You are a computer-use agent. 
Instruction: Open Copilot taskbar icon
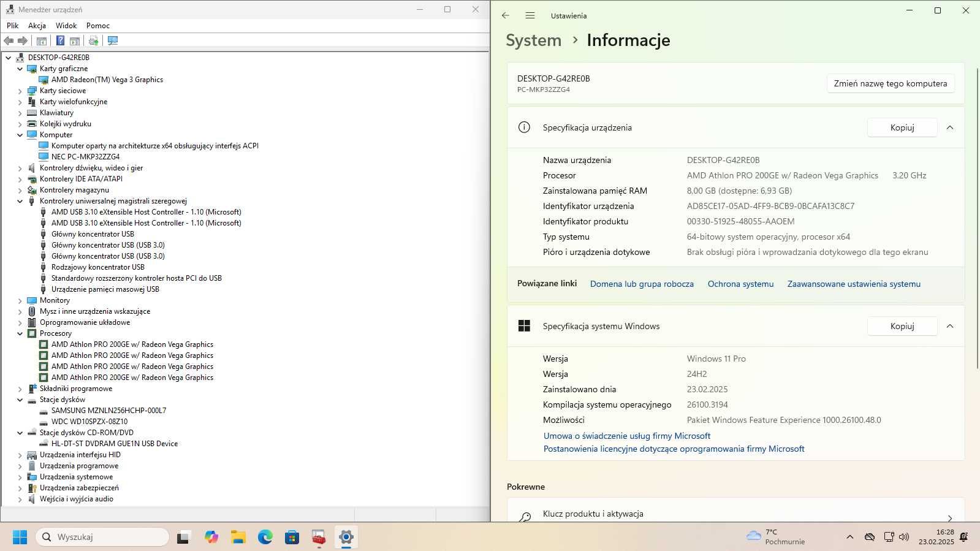coord(211,538)
